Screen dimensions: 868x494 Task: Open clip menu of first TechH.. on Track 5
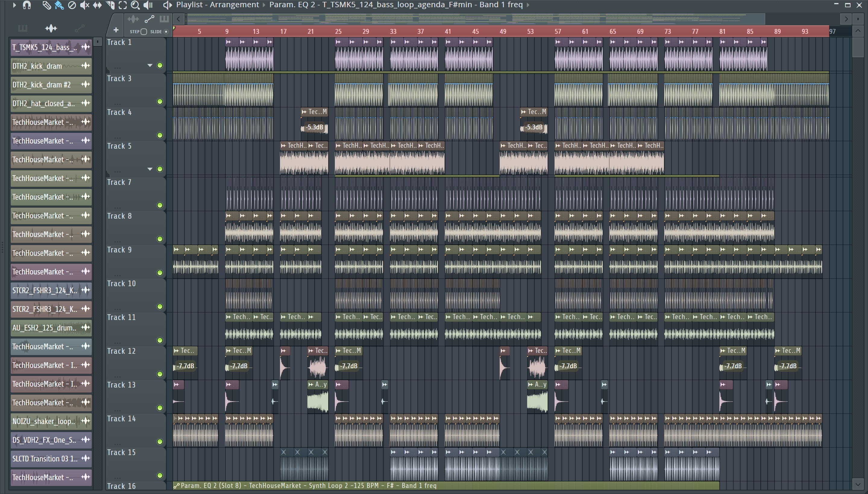(x=283, y=146)
